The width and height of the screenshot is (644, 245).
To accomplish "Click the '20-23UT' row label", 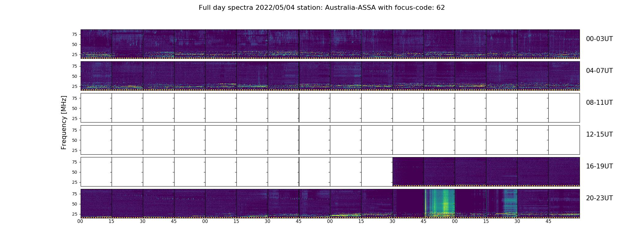I will point(599,198).
